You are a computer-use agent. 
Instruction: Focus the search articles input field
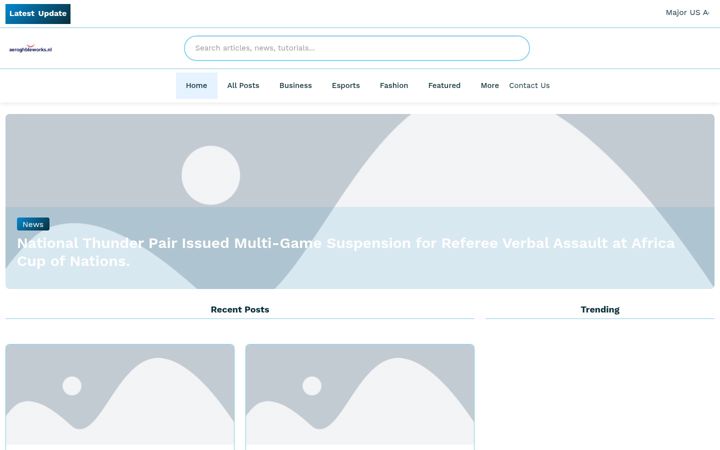(x=356, y=48)
